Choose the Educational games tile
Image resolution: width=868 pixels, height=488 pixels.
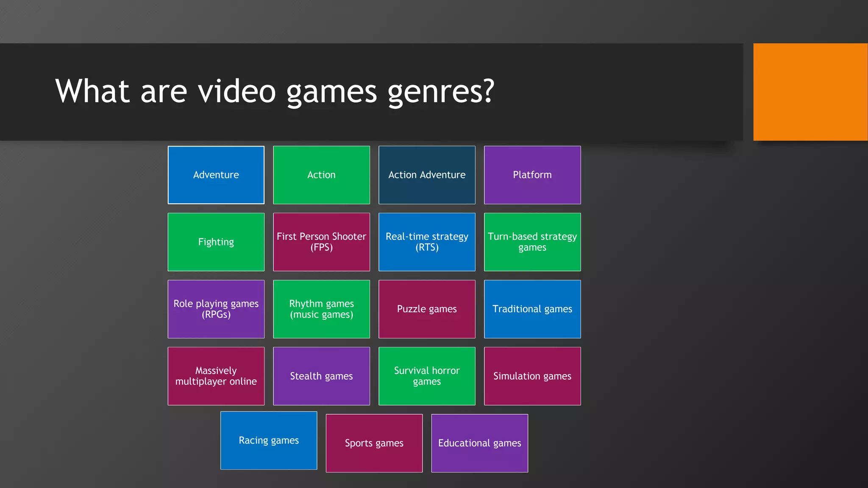[479, 443]
